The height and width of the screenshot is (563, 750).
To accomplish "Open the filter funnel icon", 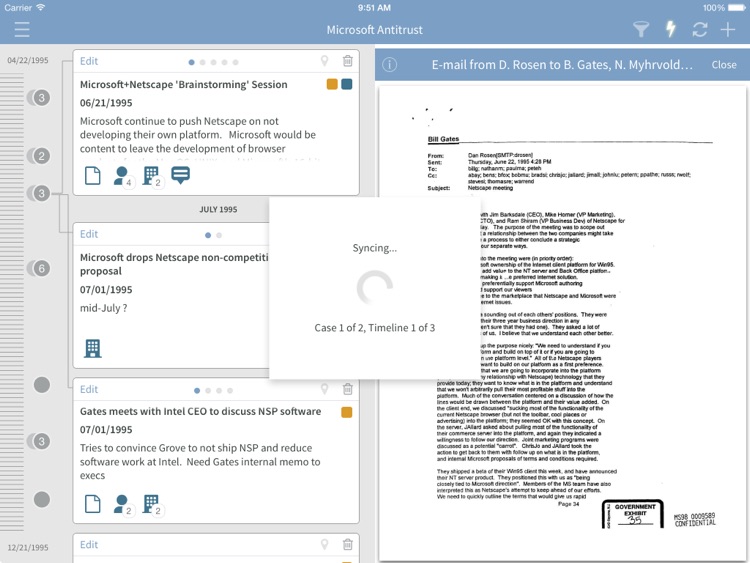I will (641, 30).
